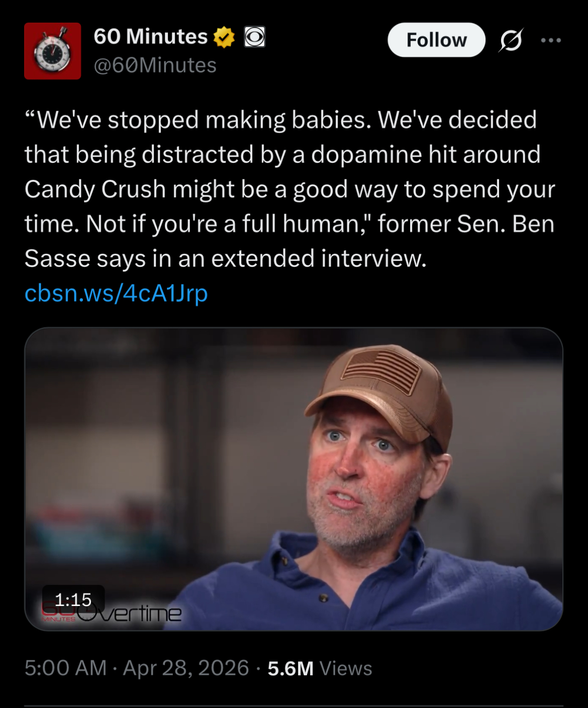Open the cbsn.ws/4cA1Jrp link
The image size is (588, 708).
[116, 293]
